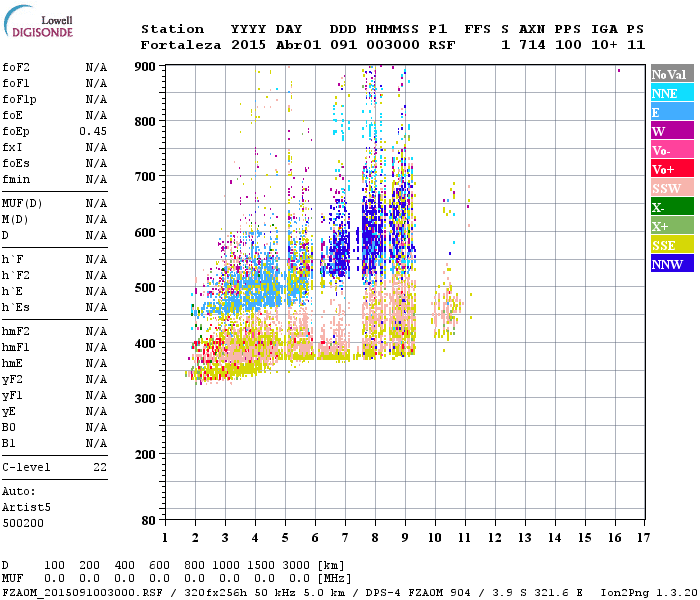Click the foEs parameter label
Image resolution: width=700 pixels, height=600 pixels.
click(x=16, y=163)
